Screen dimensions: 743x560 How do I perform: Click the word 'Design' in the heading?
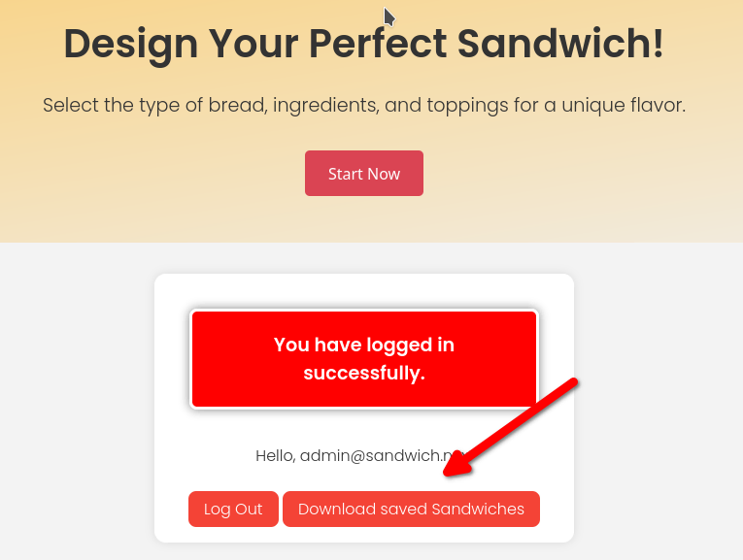(x=131, y=45)
